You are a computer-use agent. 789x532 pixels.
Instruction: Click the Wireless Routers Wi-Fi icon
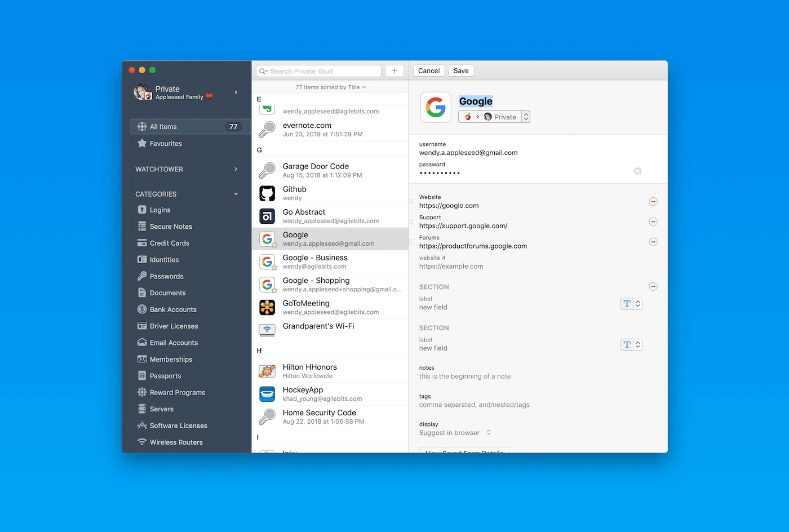(x=142, y=442)
